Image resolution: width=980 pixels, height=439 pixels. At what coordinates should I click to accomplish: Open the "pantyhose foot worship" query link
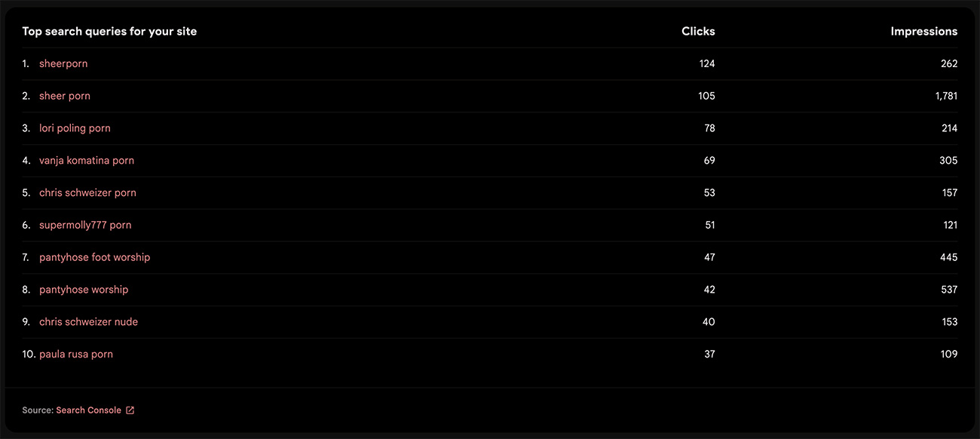click(94, 257)
